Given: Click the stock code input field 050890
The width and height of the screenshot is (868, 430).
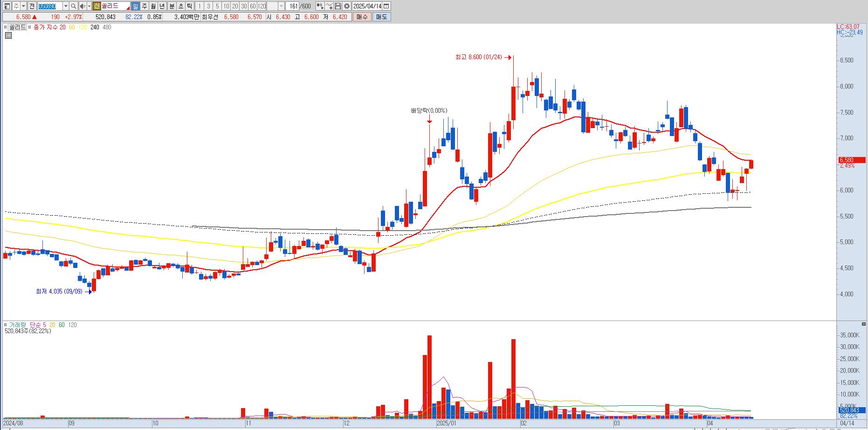Looking at the screenshot, I should [50, 6].
